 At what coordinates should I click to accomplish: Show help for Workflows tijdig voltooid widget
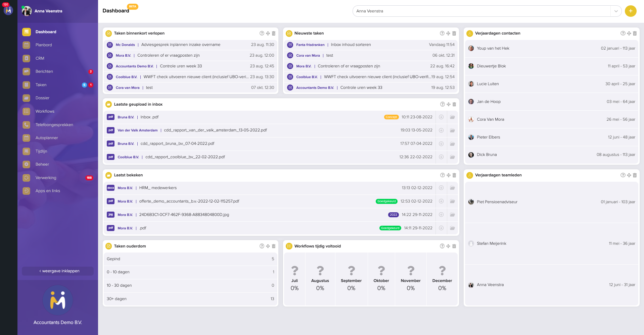pyautogui.click(x=442, y=246)
